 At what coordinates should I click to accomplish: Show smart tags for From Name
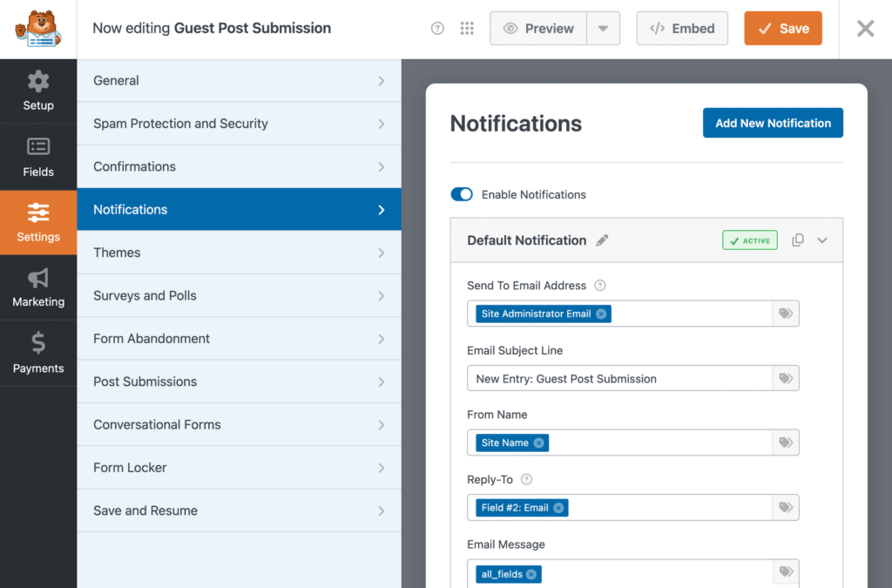786,443
